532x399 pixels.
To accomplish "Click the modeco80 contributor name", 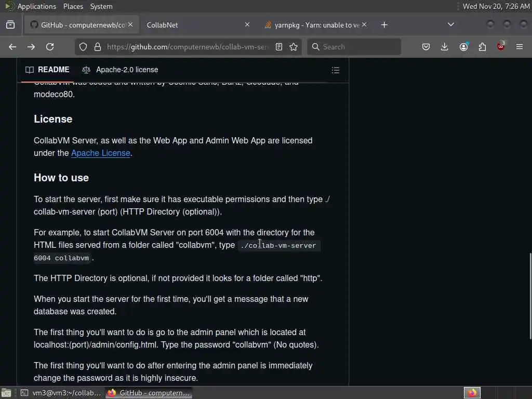I will pyautogui.click(x=54, y=95).
